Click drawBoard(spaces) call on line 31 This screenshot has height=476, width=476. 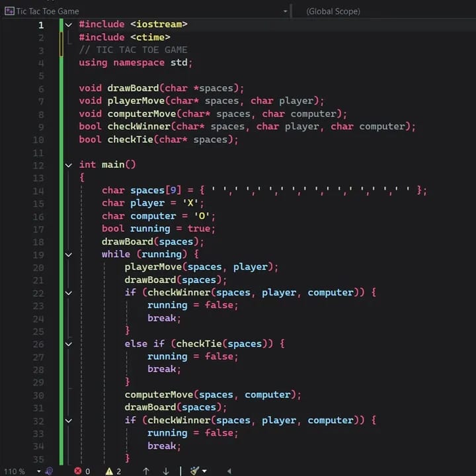(x=175, y=408)
